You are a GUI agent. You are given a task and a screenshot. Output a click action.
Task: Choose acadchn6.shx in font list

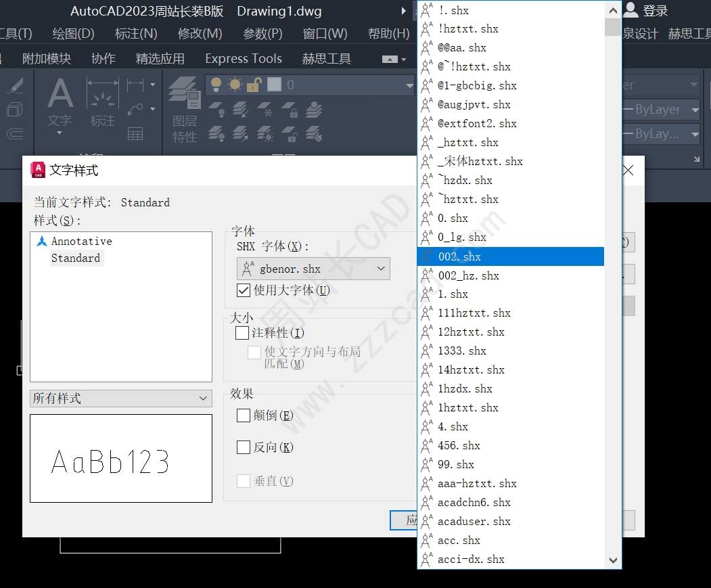[511, 502]
